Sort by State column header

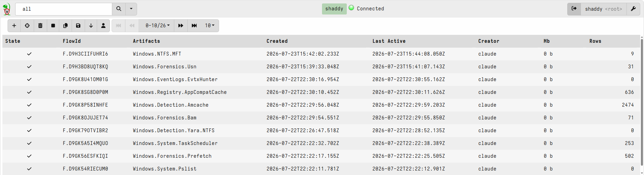click(13, 41)
